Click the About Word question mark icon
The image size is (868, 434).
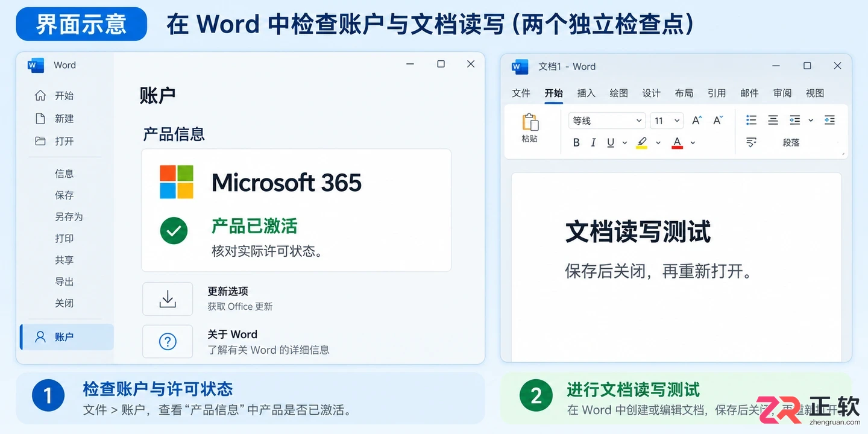point(168,342)
